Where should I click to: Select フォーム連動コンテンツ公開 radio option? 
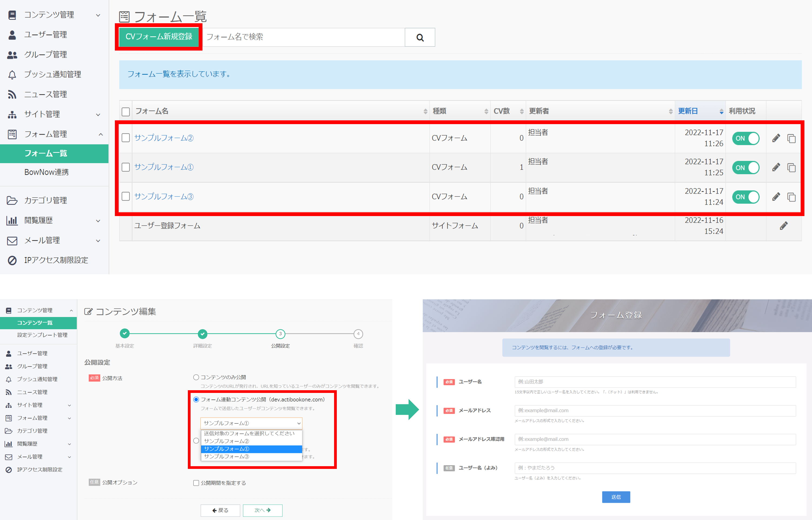(x=196, y=400)
